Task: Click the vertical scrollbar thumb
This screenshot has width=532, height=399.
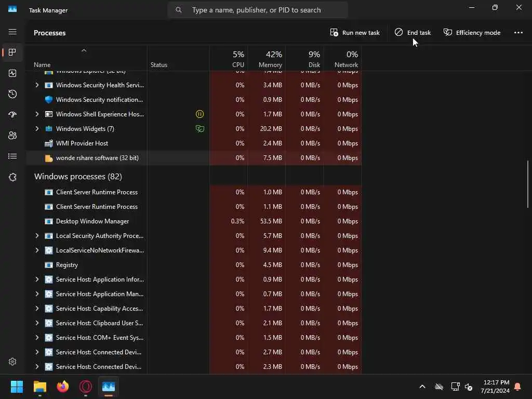Action: tap(528, 183)
